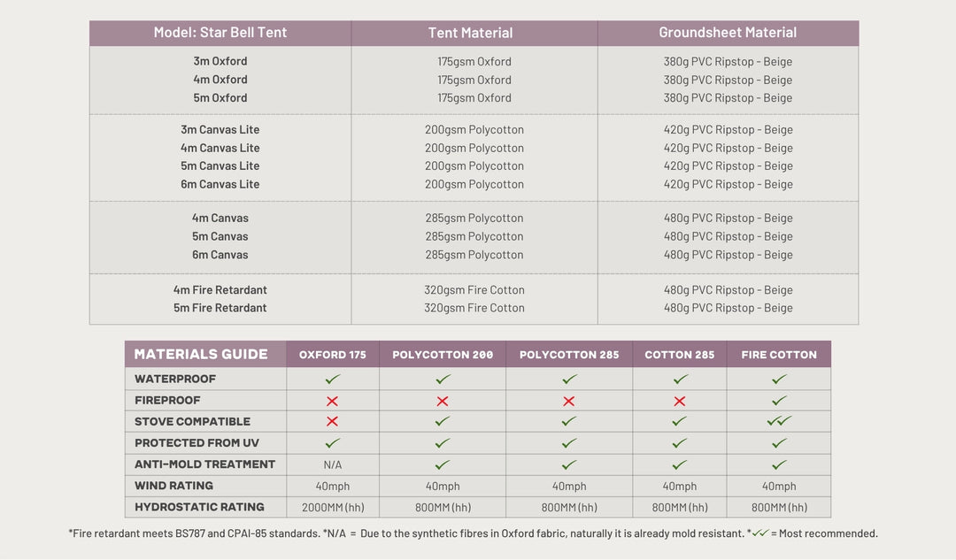Click the Waterproof checkmark under Oxford 175
The height and width of the screenshot is (560, 956).
[x=333, y=379]
